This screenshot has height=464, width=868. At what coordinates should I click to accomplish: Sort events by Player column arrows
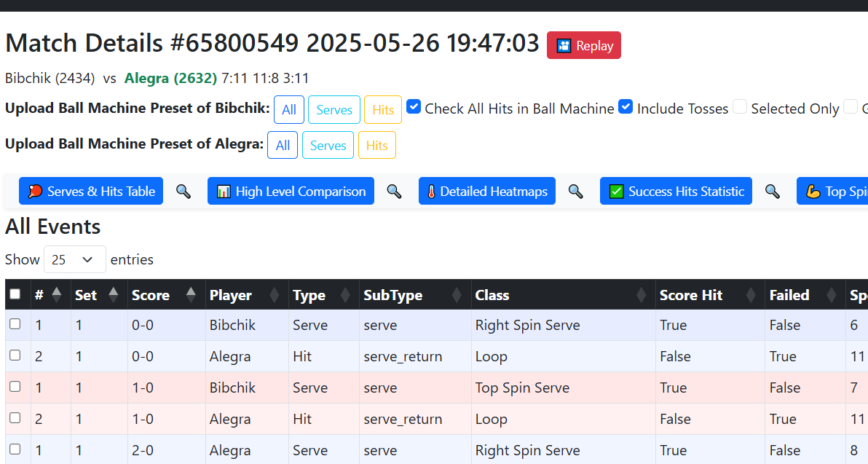tap(275, 295)
